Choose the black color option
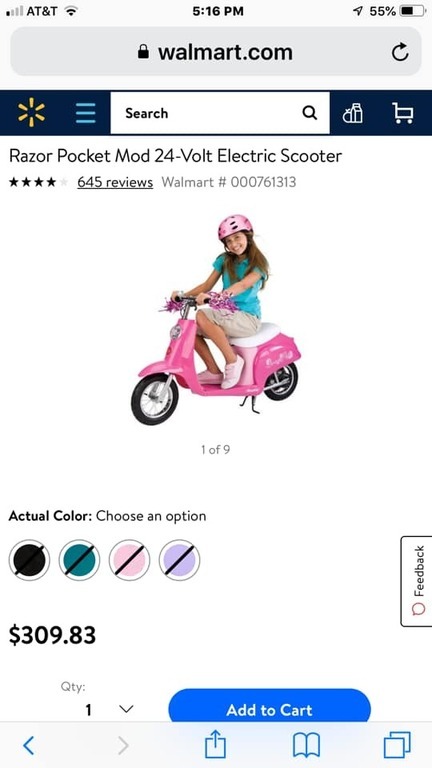Image resolution: width=432 pixels, height=768 pixels. click(x=29, y=560)
